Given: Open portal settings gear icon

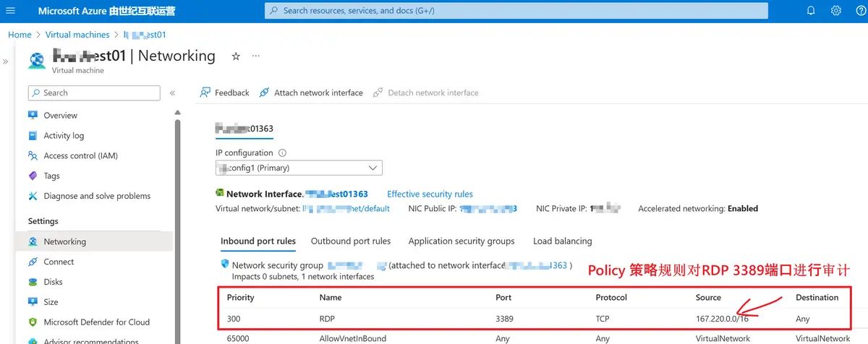Looking at the screenshot, I should [x=836, y=11].
